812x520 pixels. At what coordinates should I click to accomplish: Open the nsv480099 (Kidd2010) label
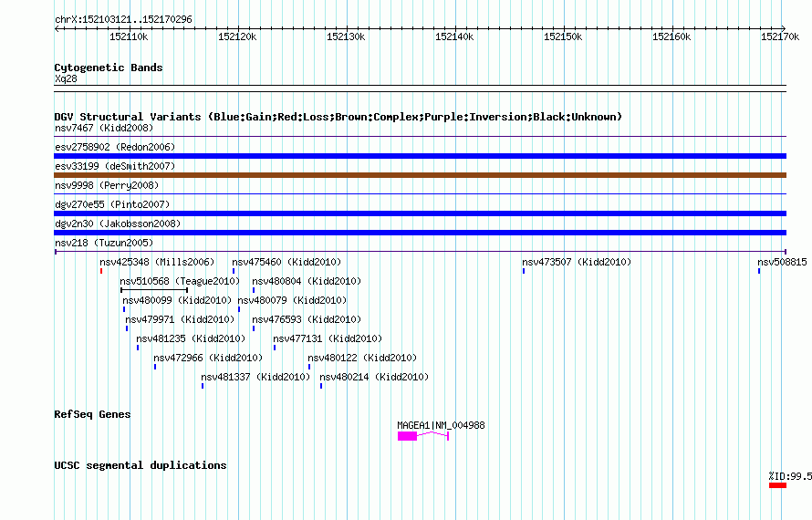click(177, 300)
